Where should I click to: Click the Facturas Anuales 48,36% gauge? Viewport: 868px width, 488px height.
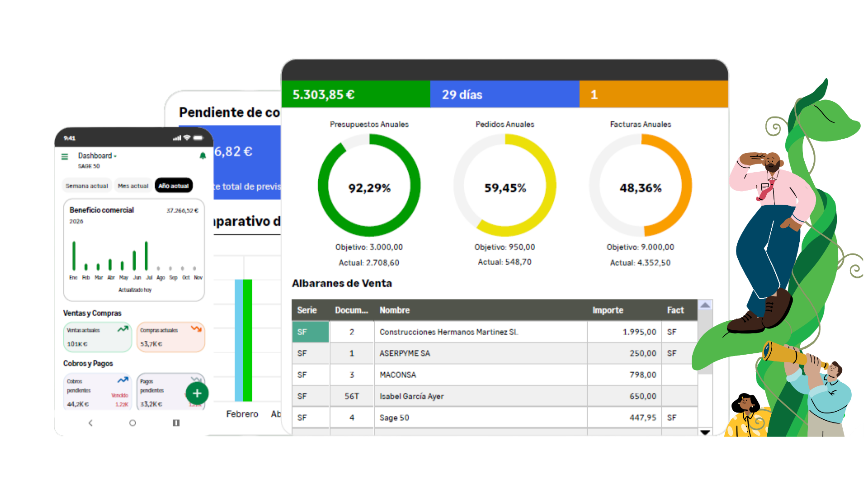pyautogui.click(x=641, y=185)
